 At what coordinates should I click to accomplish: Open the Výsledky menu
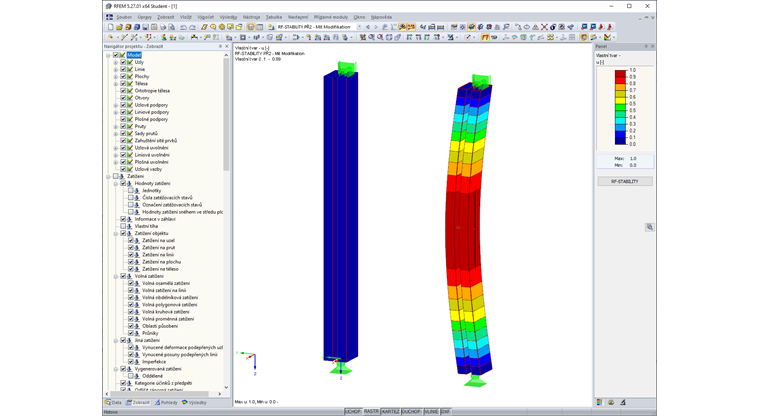pos(228,17)
